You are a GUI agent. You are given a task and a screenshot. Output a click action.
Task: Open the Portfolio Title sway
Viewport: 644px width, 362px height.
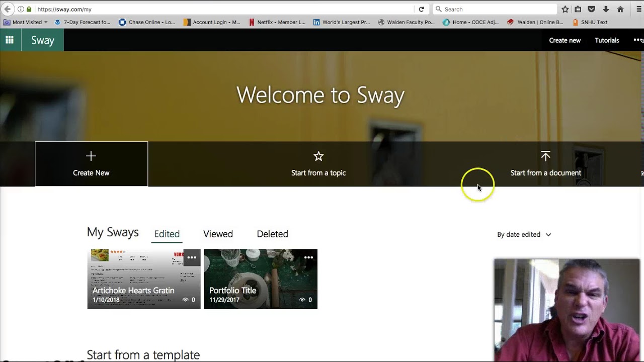(261, 279)
